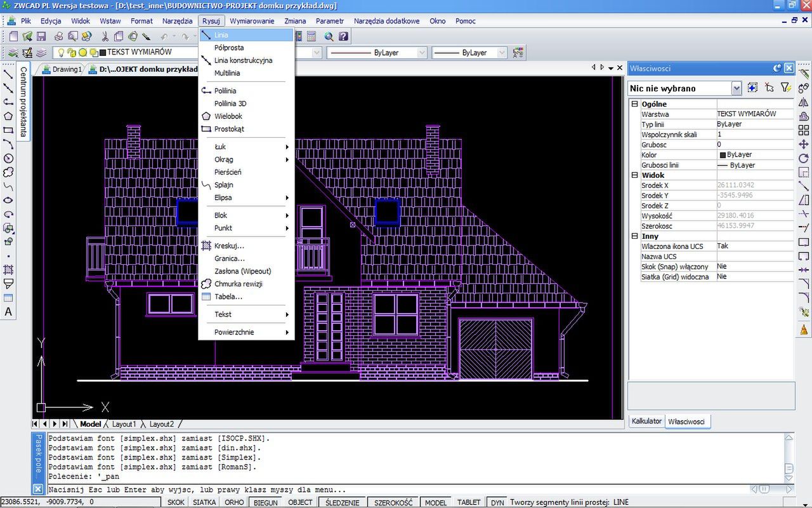The width and height of the screenshot is (812, 508).
Task: Select the Line tool in left toolbar
Action: [x=8, y=74]
